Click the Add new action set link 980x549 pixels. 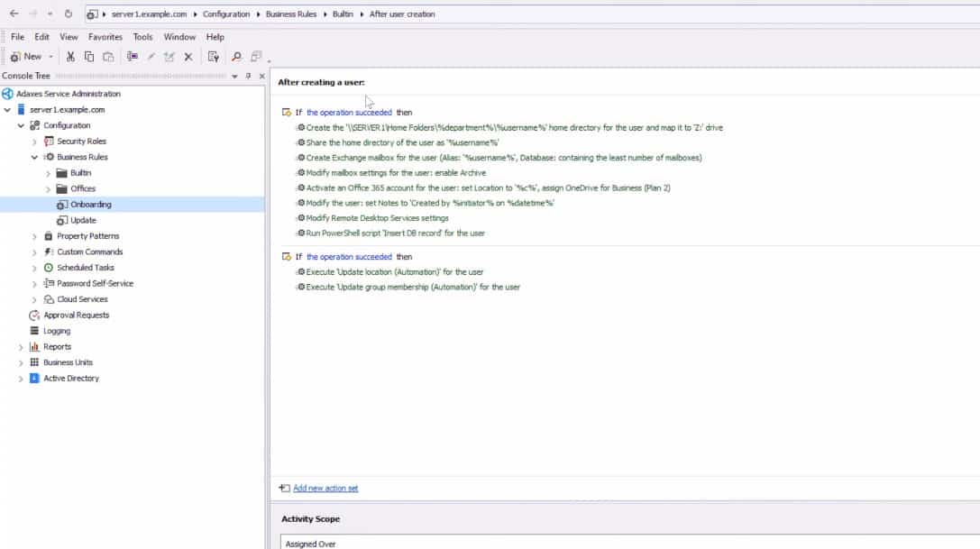[325, 489]
